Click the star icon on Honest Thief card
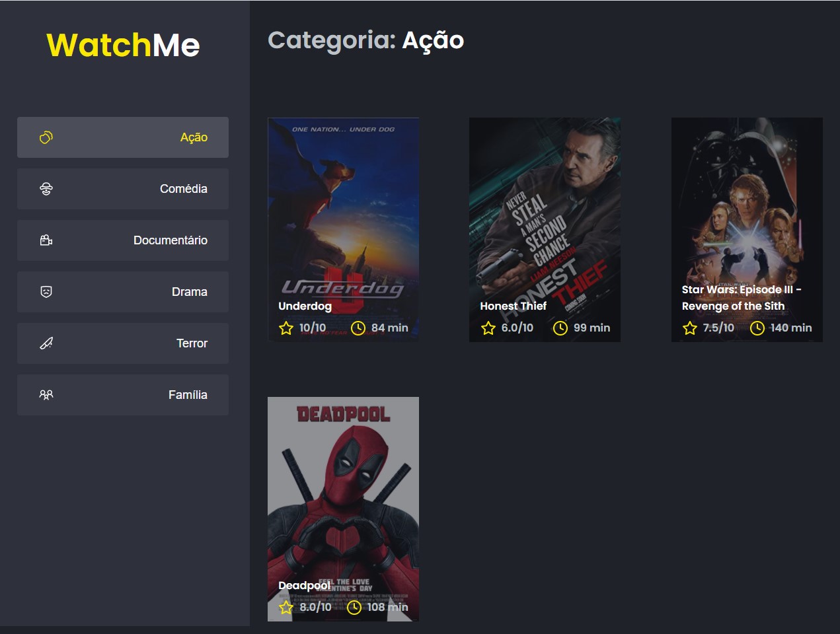Viewport: 840px width, 634px height. (488, 328)
